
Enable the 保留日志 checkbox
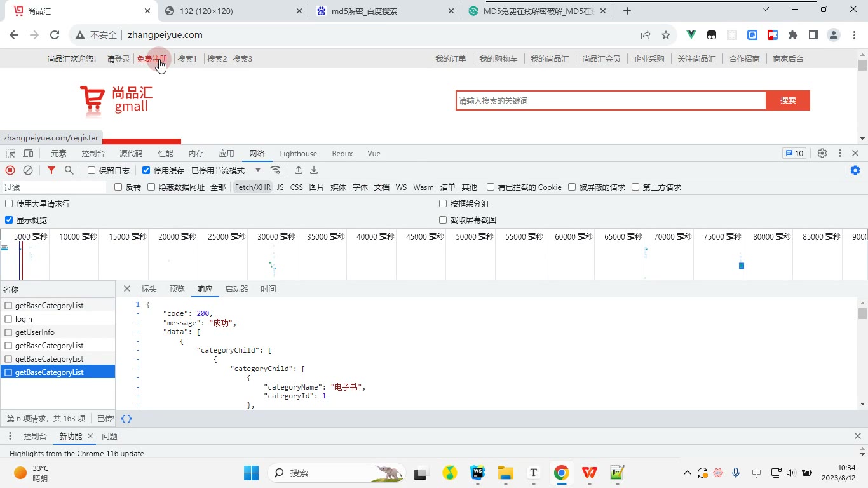point(92,170)
